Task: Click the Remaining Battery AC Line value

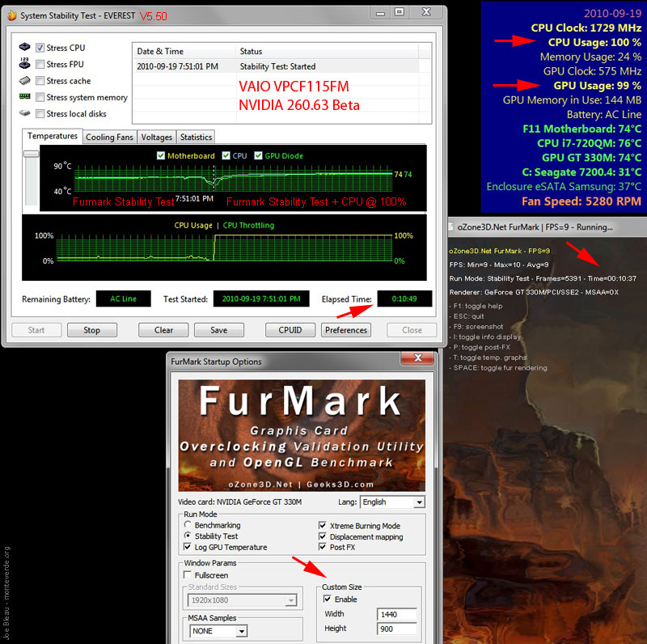Action: click(x=124, y=299)
